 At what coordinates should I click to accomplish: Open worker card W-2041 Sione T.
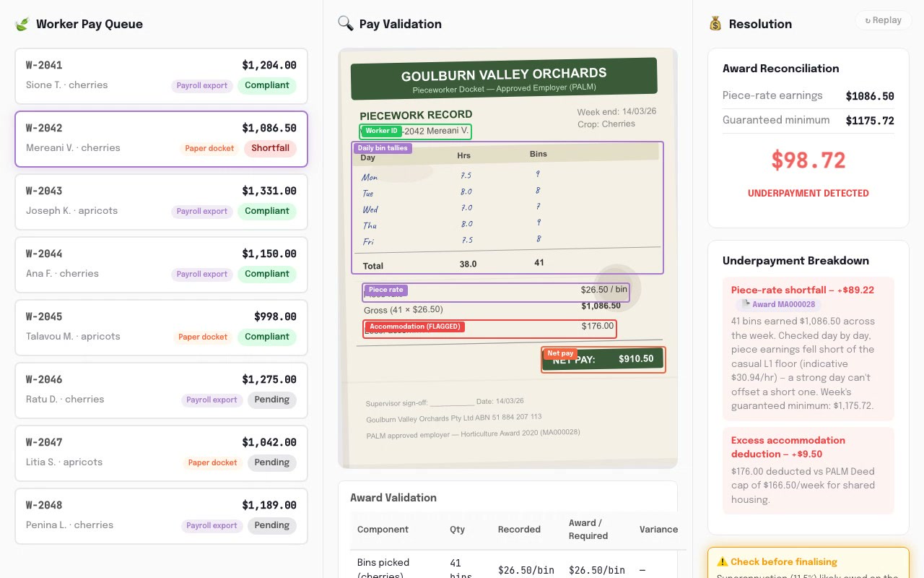click(x=161, y=76)
